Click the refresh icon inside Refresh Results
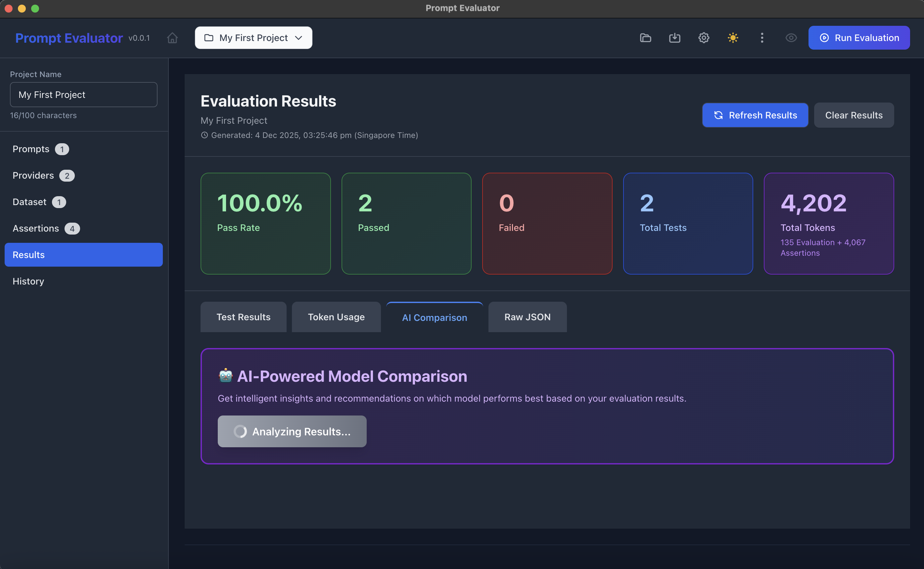The image size is (924, 569). (718, 115)
